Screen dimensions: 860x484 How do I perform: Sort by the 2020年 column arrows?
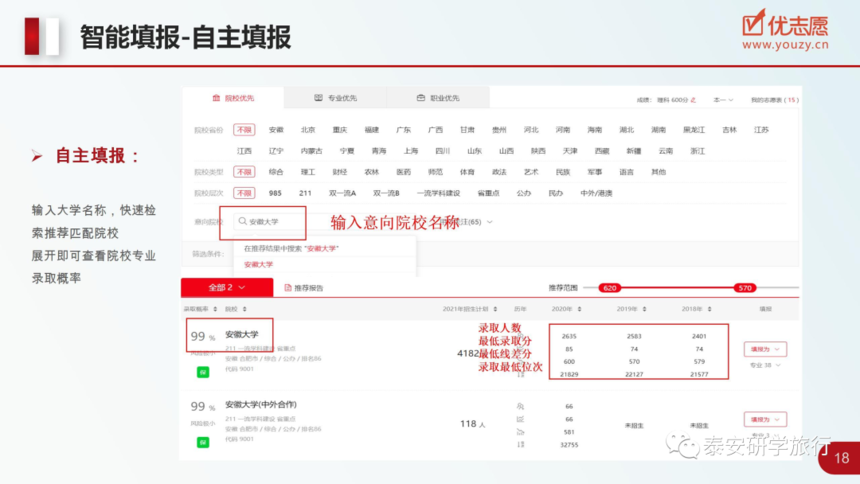coord(579,309)
